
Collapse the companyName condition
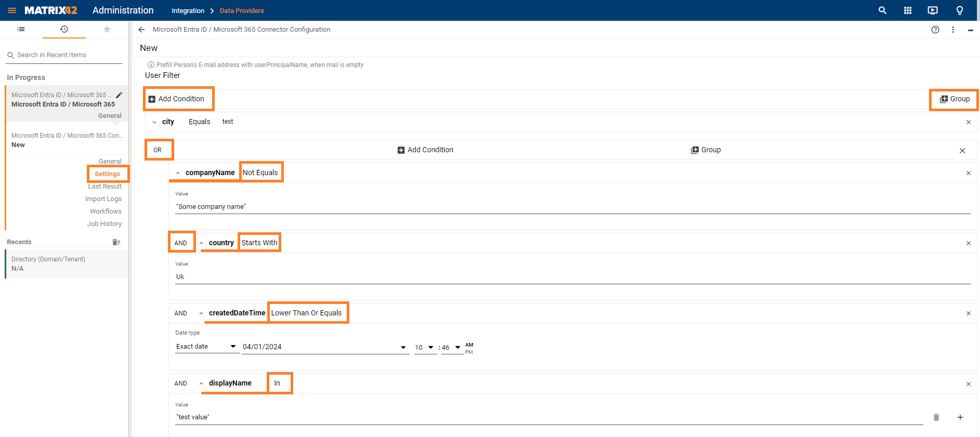click(178, 173)
